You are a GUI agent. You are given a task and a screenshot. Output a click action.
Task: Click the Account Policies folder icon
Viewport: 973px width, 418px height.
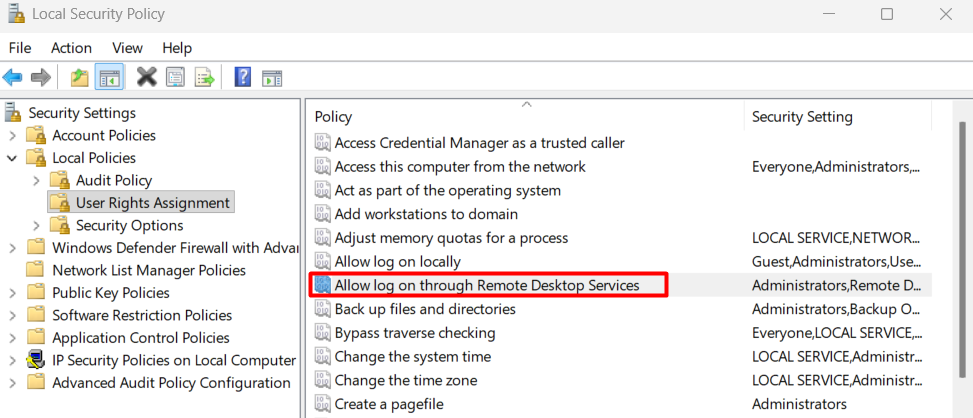36,135
